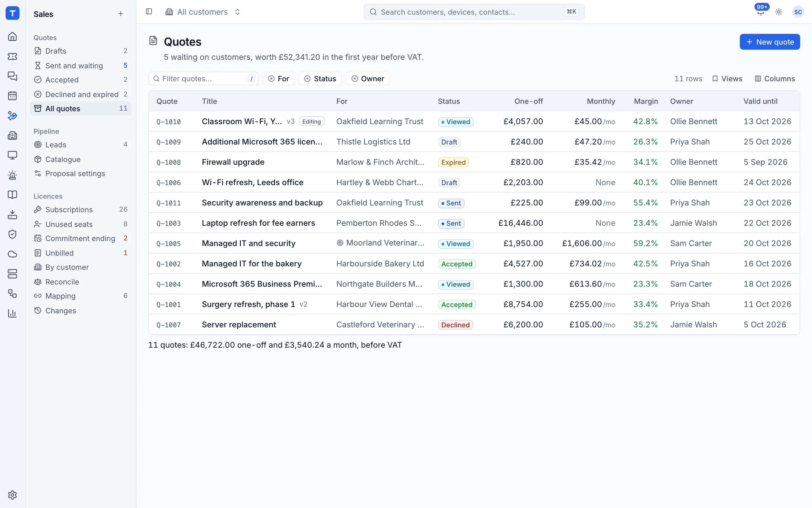812x508 pixels.
Task: Open Catalogue in the sidebar
Action: coord(81,159)
